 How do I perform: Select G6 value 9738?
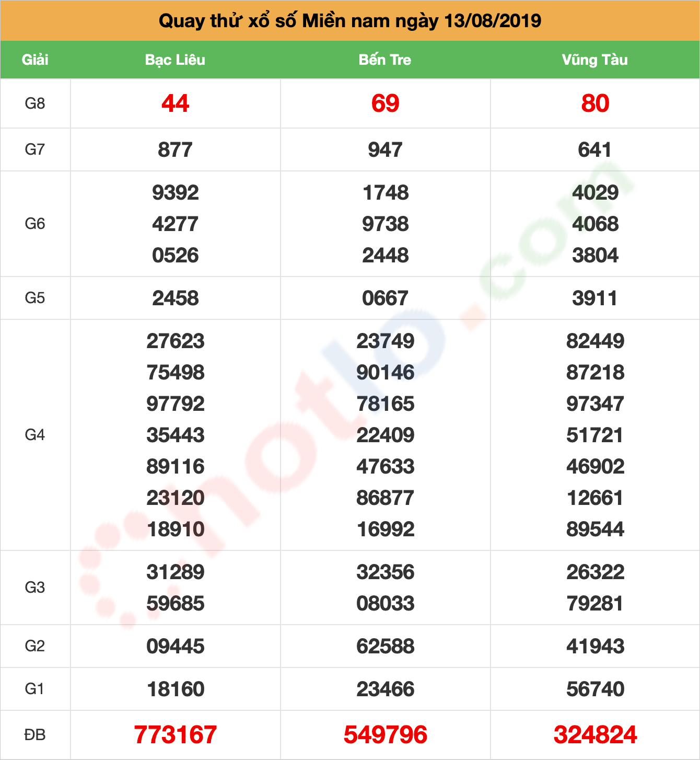tap(385, 224)
